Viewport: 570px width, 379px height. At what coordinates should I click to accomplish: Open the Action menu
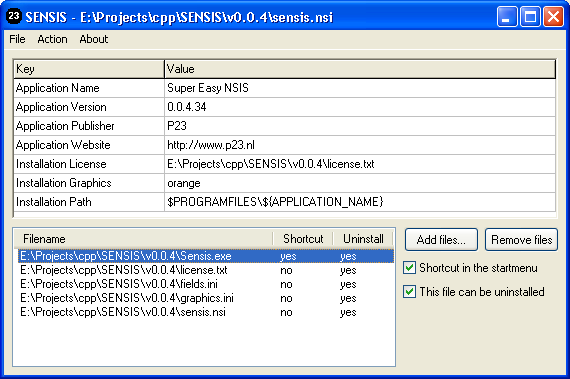click(52, 39)
